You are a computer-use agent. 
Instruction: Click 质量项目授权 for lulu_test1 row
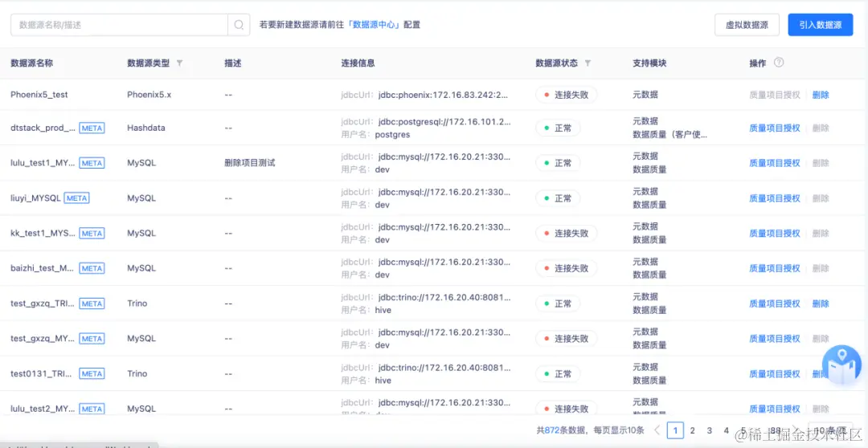pos(775,163)
